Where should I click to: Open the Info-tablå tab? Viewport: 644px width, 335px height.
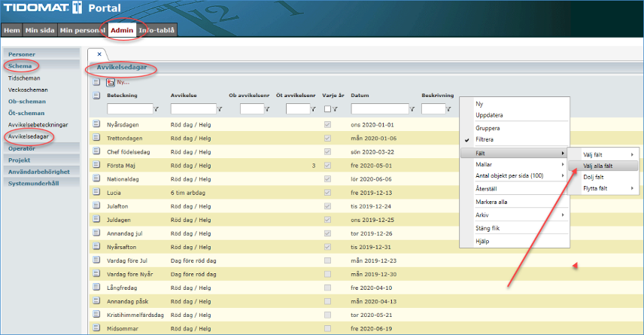[x=156, y=30]
